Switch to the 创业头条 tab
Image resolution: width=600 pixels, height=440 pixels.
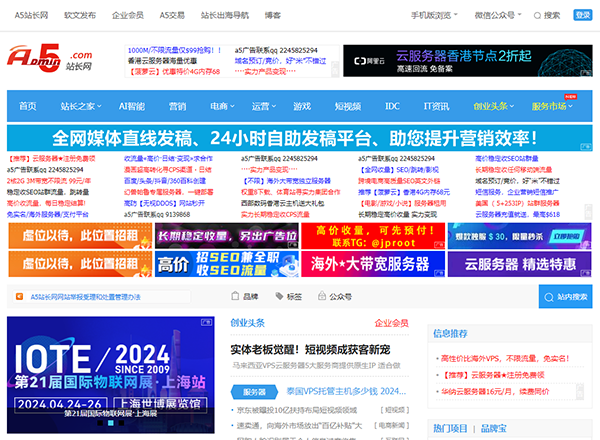coord(248,323)
